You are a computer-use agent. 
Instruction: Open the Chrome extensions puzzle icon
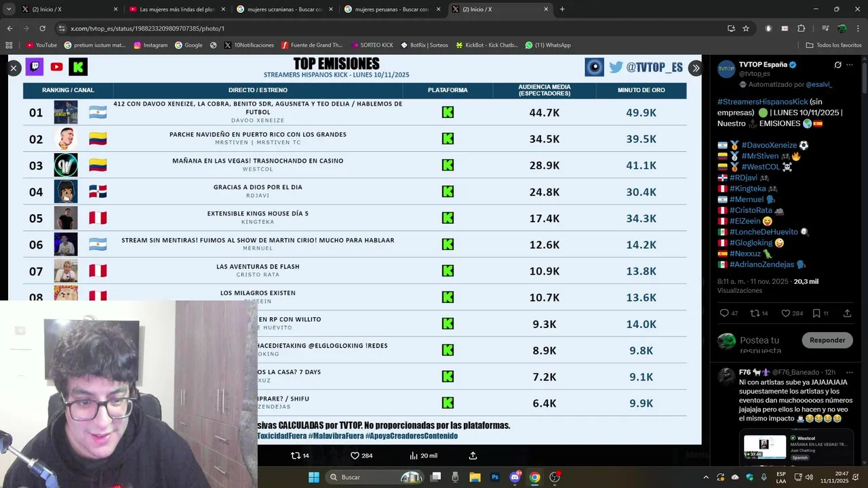802,28
